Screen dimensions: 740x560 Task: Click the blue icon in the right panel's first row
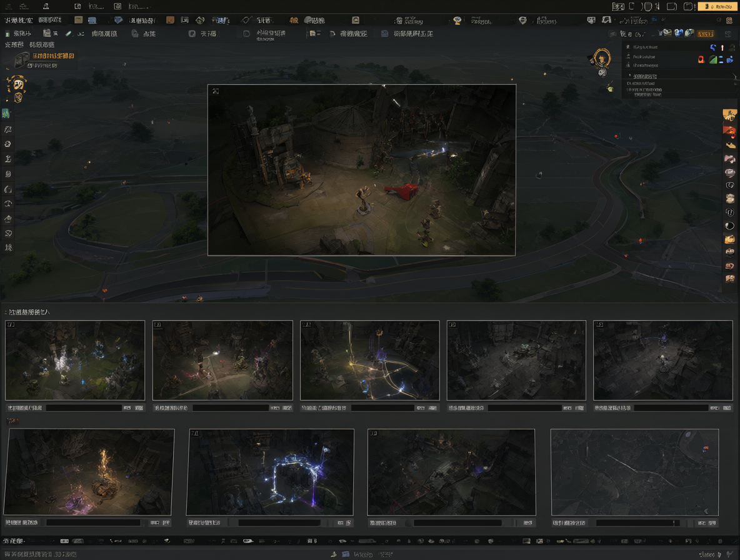click(713, 47)
